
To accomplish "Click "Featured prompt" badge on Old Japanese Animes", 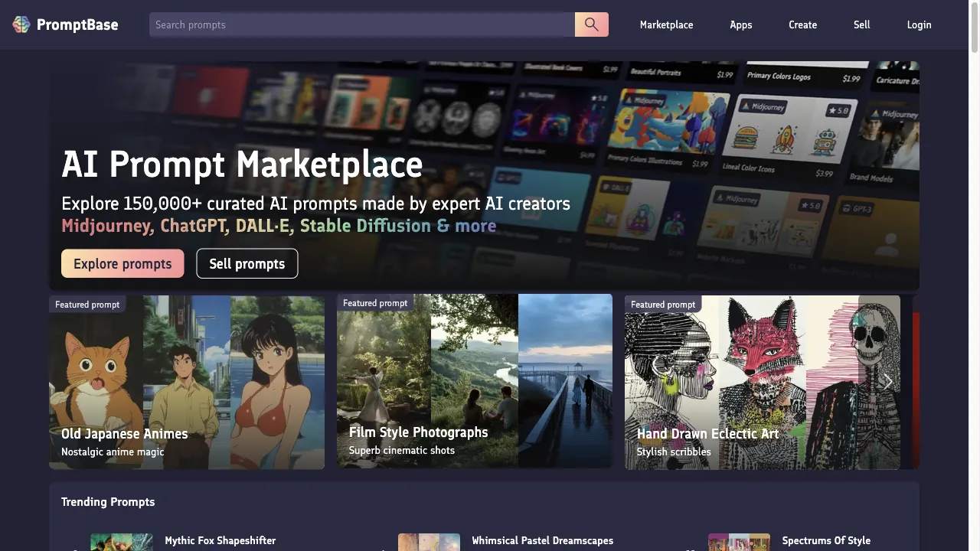I will point(87,305).
